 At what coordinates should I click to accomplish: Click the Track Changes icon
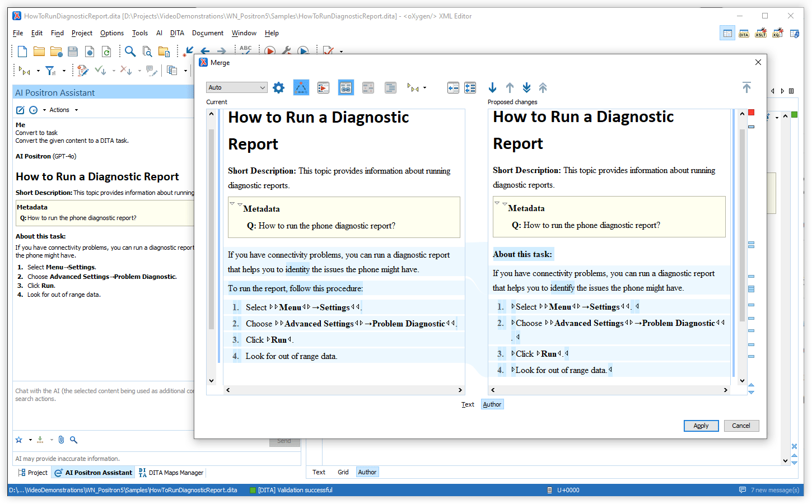click(x=83, y=71)
